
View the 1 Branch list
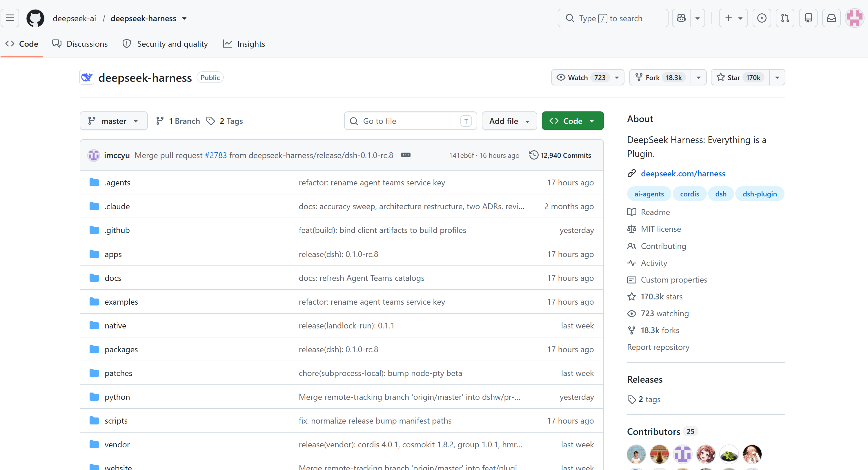coord(178,121)
